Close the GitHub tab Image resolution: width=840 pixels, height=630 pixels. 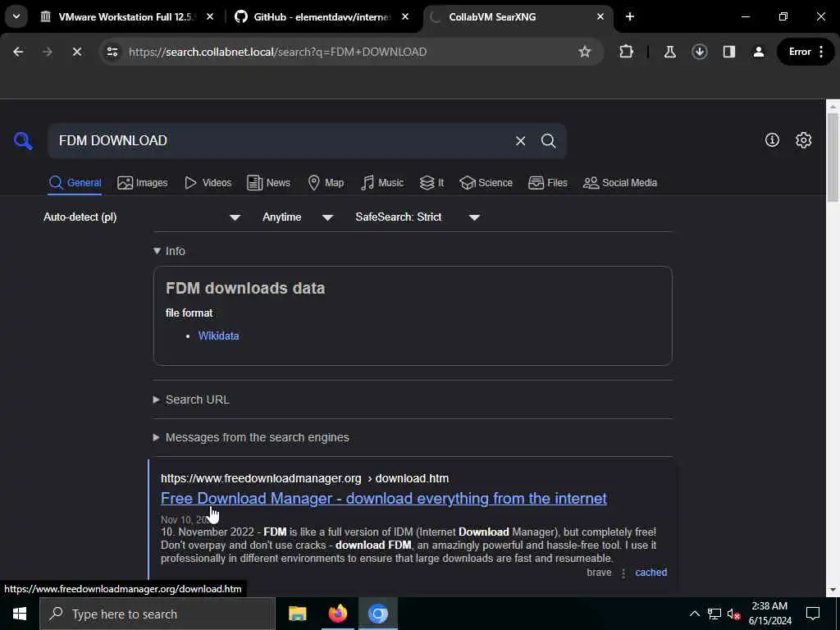tap(405, 17)
